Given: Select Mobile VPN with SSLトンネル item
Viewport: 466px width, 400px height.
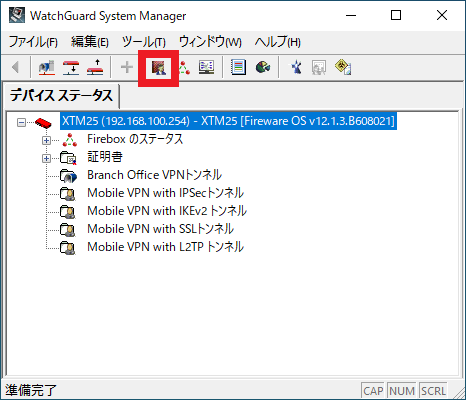Looking at the screenshot, I should pyautogui.click(x=160, y=229).
